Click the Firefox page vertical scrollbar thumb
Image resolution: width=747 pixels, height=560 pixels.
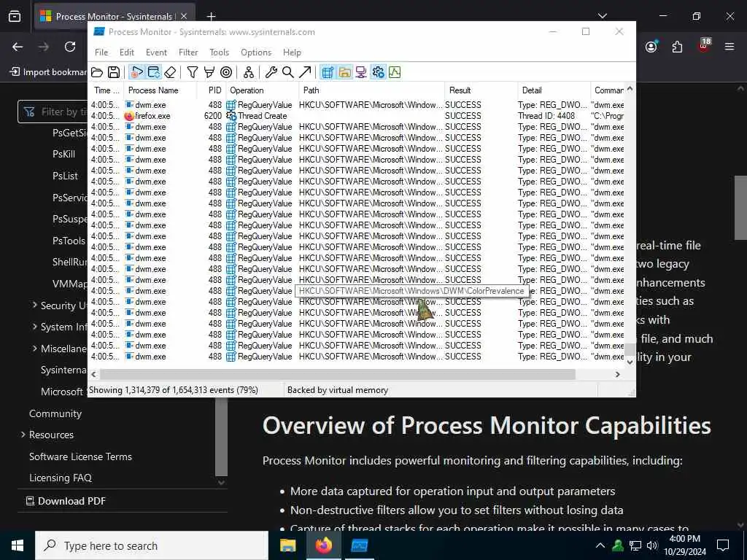[x=740, y=207]
